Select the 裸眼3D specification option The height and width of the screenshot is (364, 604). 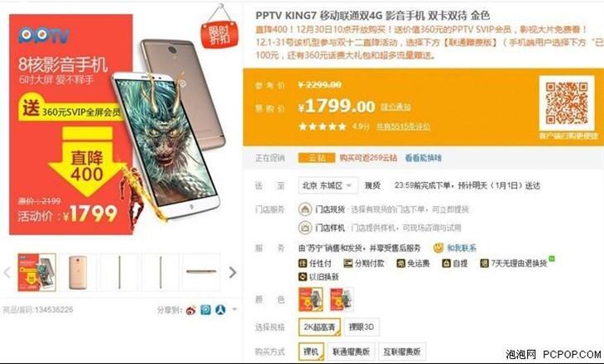(362, 327)
